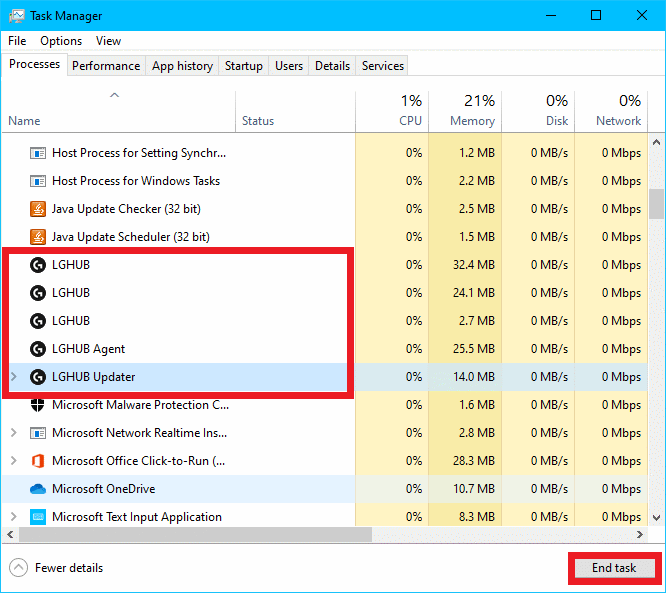Viewport: 666px width, 593px height.
Task: Click the Microsoft Office Click-to-Run icon
Action: [38, 461]
